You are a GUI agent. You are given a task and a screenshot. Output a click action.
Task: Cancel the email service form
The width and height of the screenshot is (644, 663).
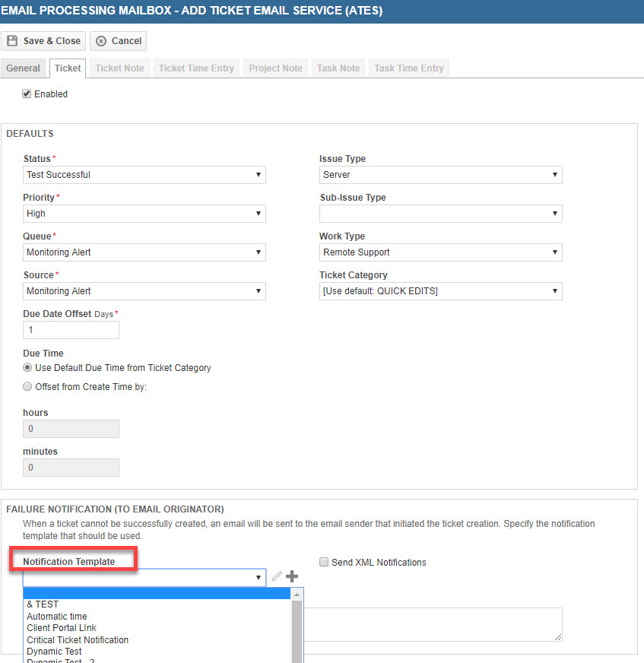[118, 41]
